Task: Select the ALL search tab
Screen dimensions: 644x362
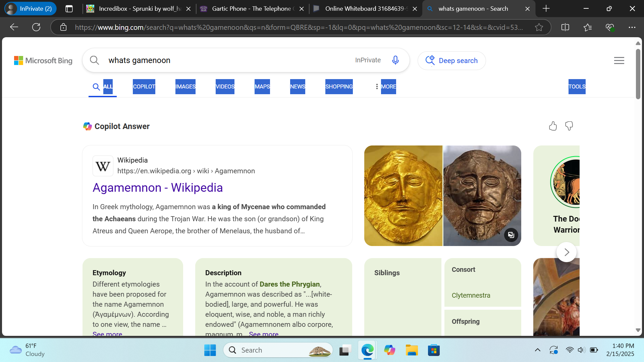Action: 103,86
